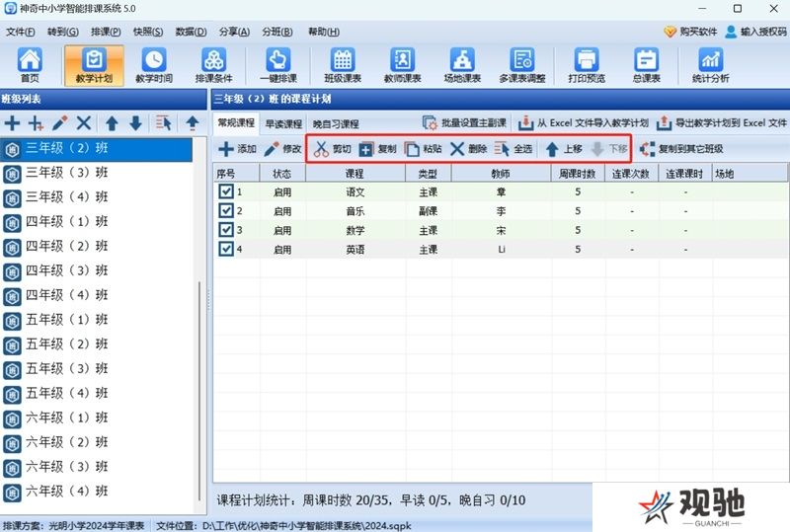Open the 统计分析 chart icon
Viewport: 790px width, 532px height.
pyautogui.click(x=710, y=65)
